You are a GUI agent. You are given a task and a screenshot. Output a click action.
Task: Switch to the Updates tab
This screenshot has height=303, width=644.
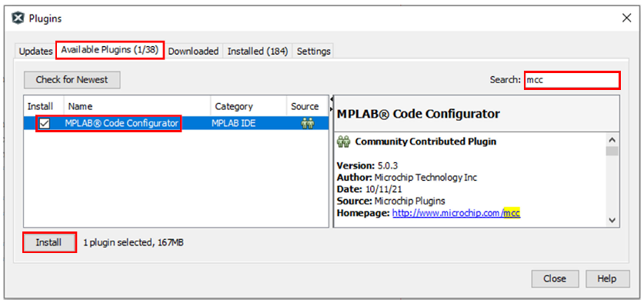coord(35,52)
